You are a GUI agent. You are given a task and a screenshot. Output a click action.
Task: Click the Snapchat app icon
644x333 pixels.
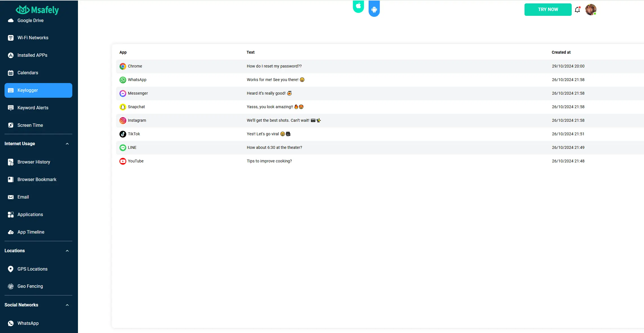(123, 107)
